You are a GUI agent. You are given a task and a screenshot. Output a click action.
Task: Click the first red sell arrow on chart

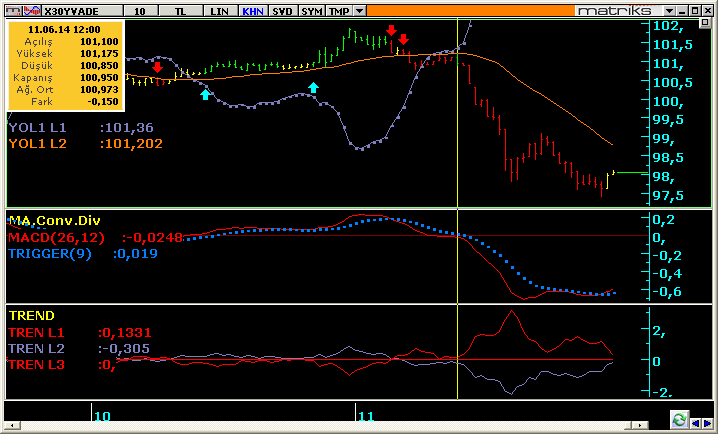tap(158, 67)
